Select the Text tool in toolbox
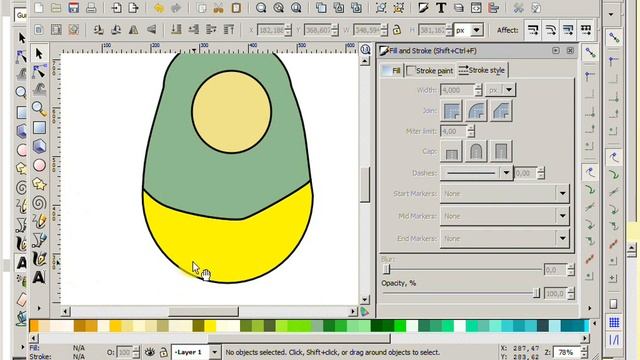Screen dimensions: 640x360 [39, 278]
